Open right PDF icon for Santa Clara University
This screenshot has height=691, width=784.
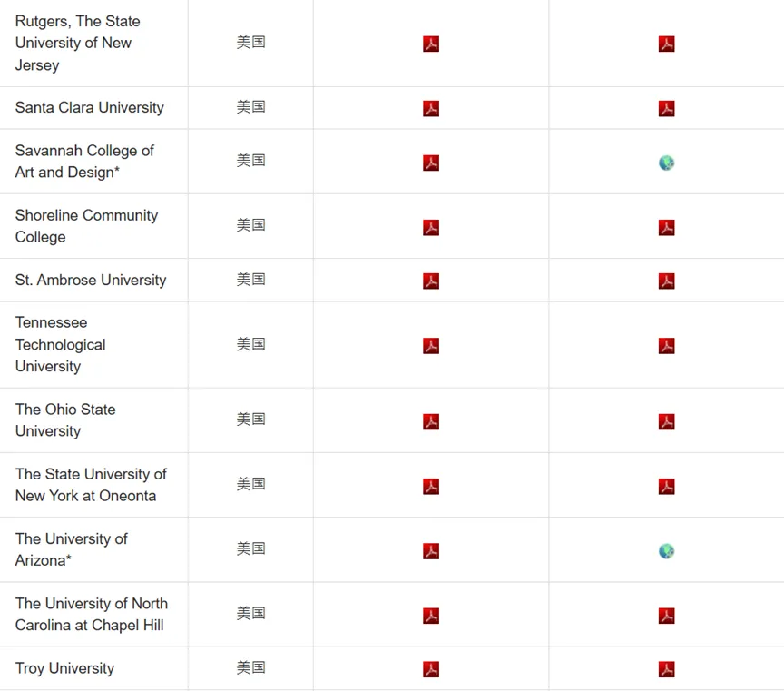[666, 109]
